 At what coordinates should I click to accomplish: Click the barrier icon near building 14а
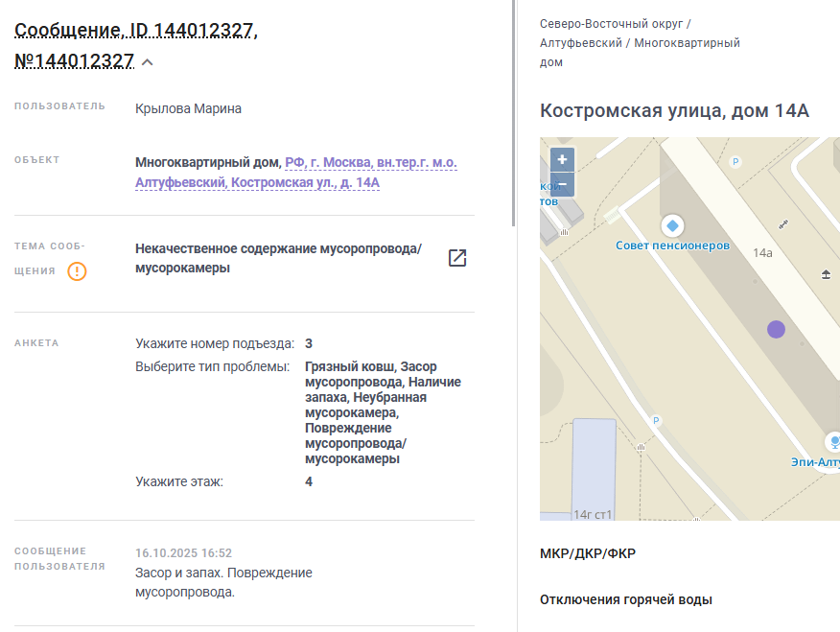pyautogui.click(x=783, y=224)
